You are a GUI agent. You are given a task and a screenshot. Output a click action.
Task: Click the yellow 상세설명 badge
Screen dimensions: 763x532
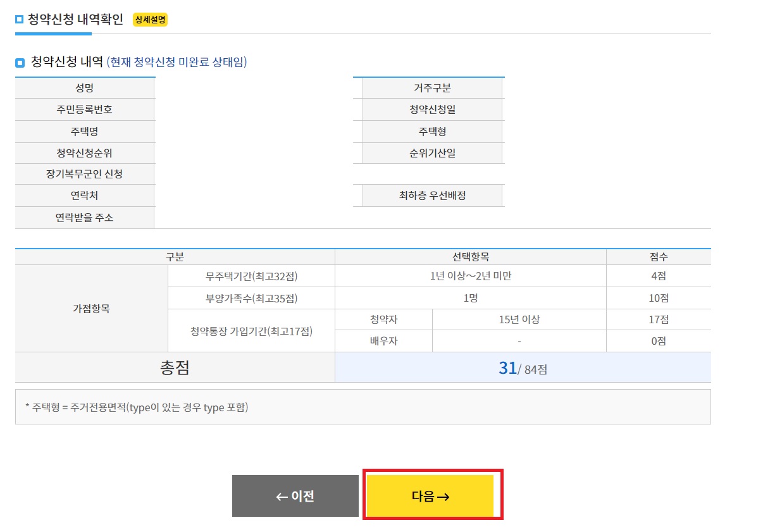point(152,20)
